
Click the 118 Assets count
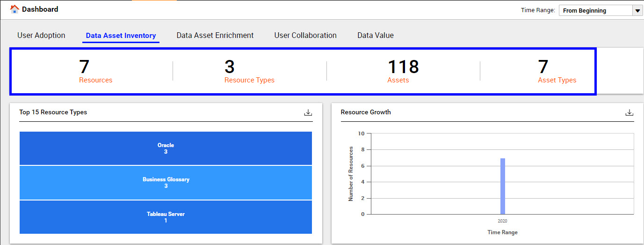click(x=404, y=67)
